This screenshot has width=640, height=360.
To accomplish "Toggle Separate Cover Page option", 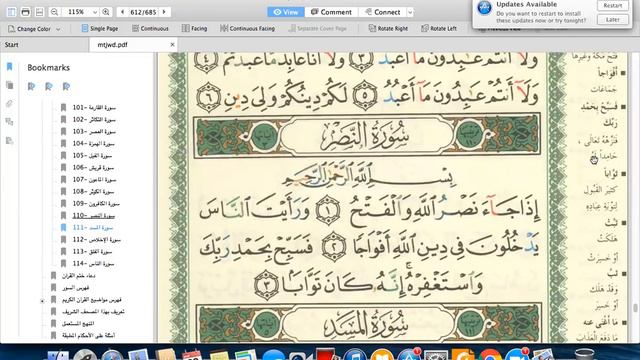I will 318,29.
